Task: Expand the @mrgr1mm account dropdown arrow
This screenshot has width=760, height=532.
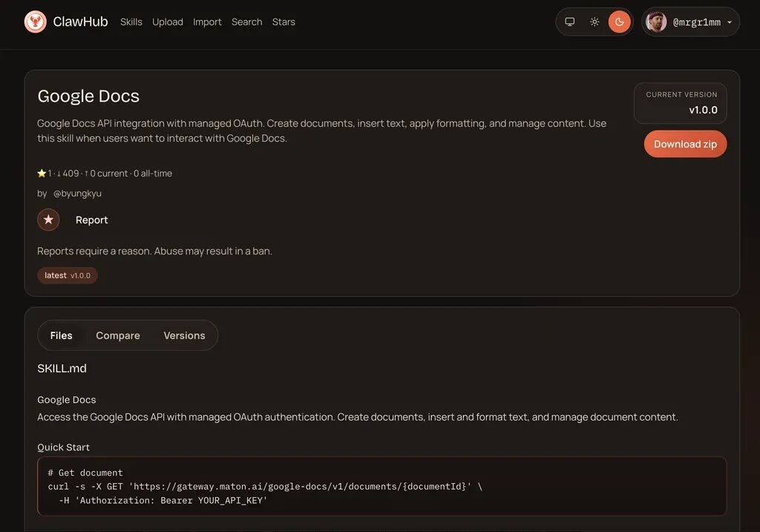Action: point(730,22)
